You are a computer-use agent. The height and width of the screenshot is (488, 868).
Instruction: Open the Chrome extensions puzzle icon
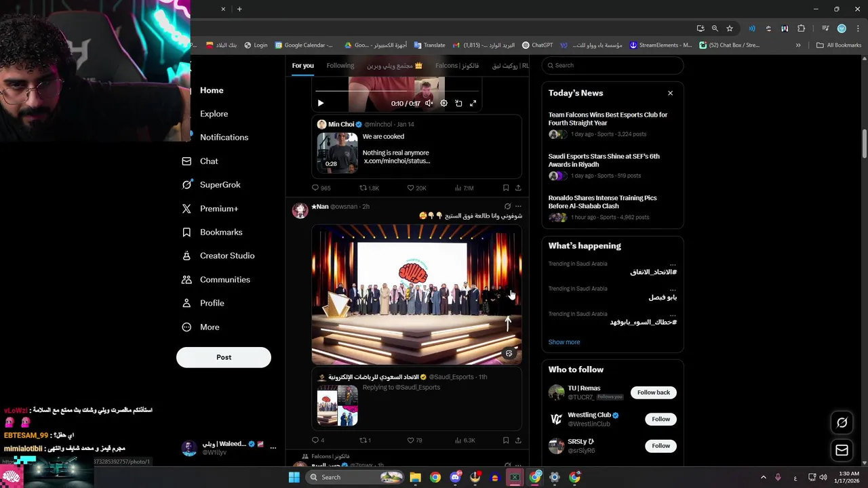click(x=802, y=28)
